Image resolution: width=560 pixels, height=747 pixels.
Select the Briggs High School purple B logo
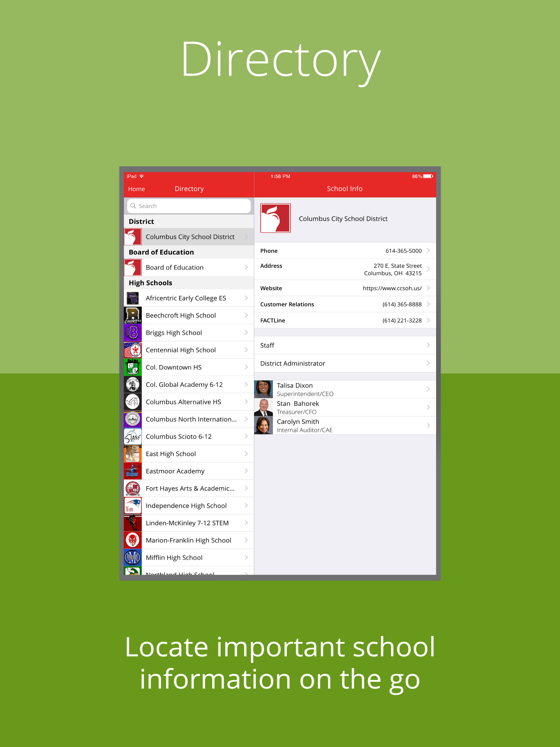tap(133, 333)
